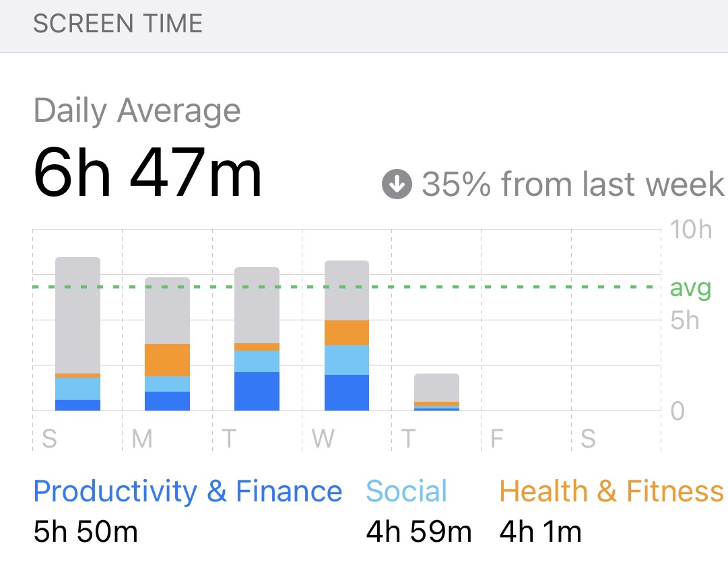Tap the SCREEN TIME section header

tap(118, 24)
